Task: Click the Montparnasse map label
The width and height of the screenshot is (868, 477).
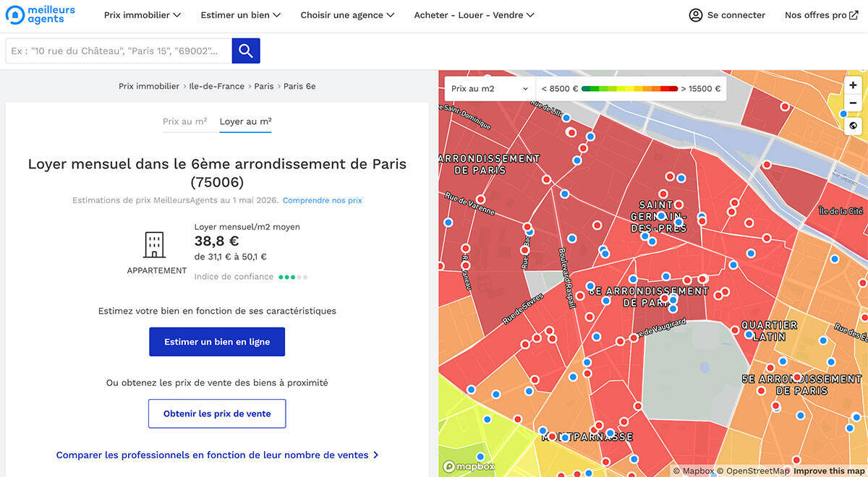Action: pos(587,437)
